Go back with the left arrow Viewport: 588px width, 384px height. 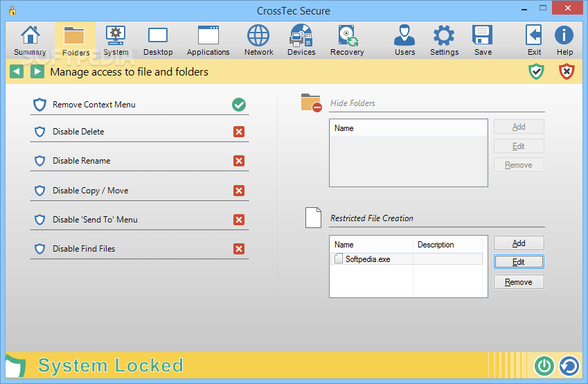(17, 71)
